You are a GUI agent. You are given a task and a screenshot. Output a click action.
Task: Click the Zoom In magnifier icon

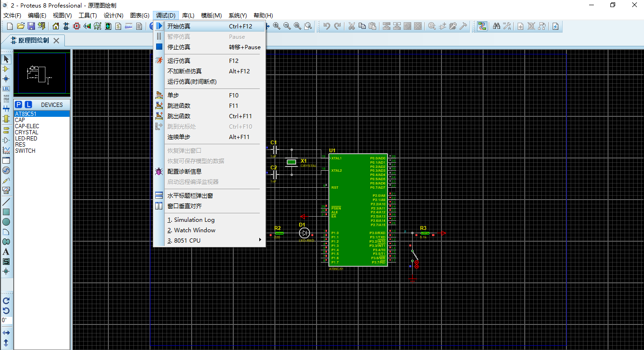click(276, 26)
